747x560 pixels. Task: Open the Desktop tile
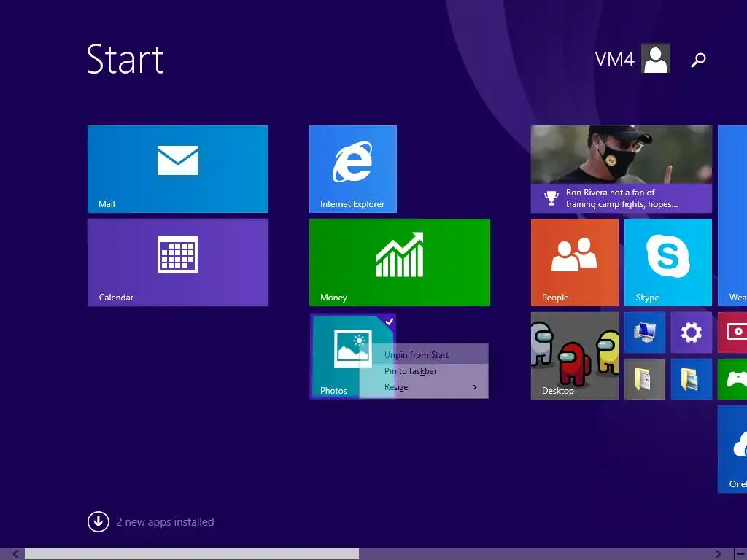click(x=575, y=356)
